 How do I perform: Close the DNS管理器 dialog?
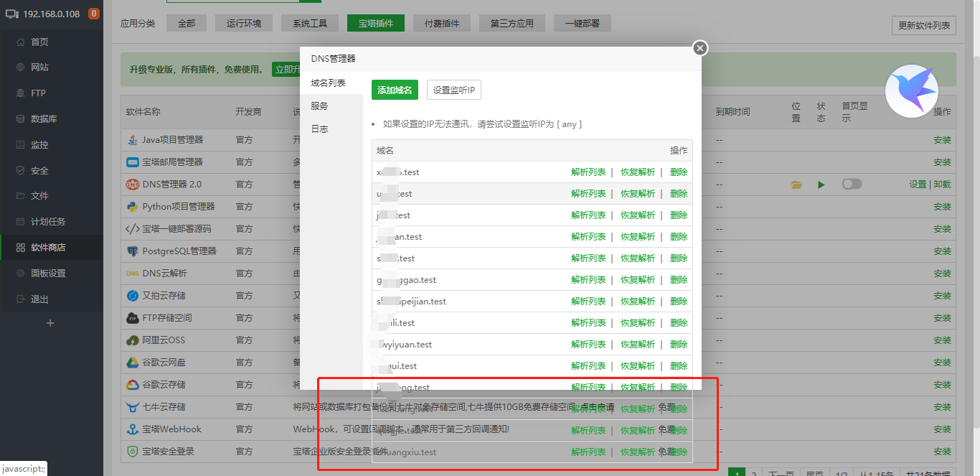[x=700, y=47]
